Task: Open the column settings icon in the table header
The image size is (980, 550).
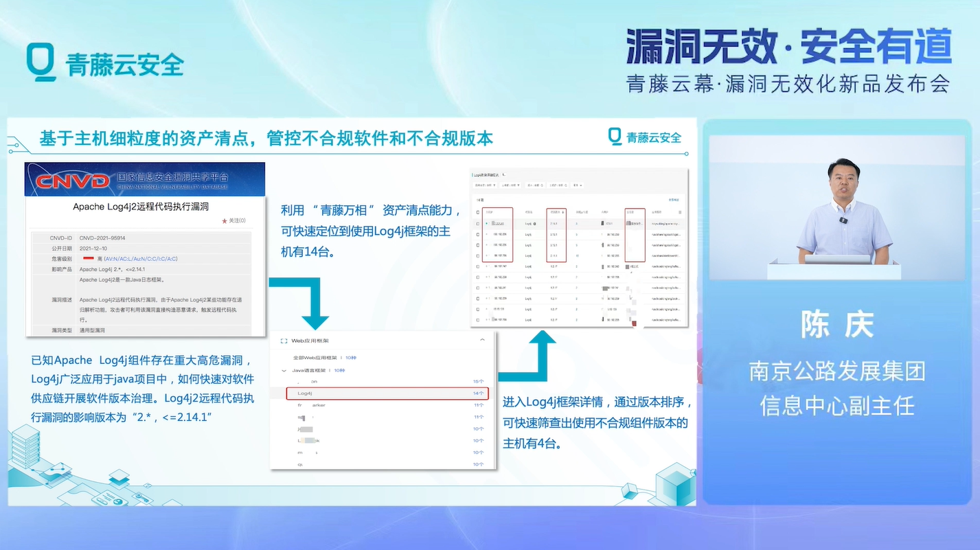Action: pos(680,212)
